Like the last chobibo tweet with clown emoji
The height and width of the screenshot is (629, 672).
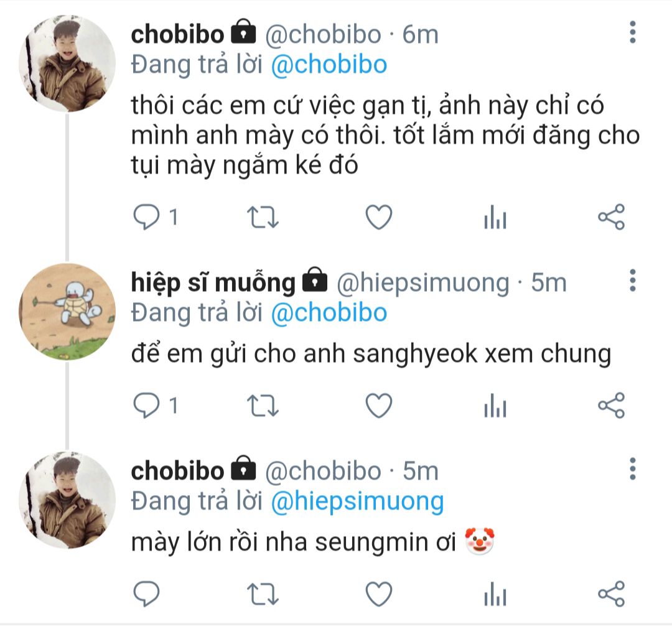pyautogui.click(x=378, y=594)
